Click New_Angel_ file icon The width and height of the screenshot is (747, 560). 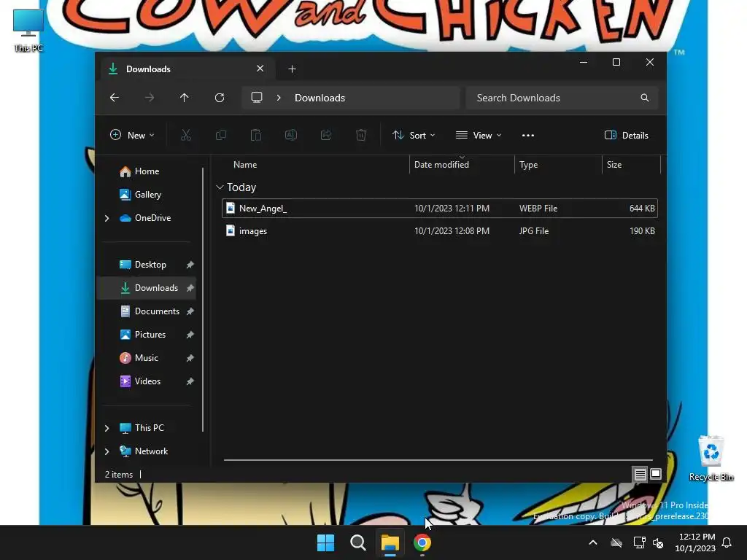[x=231, y=208]
